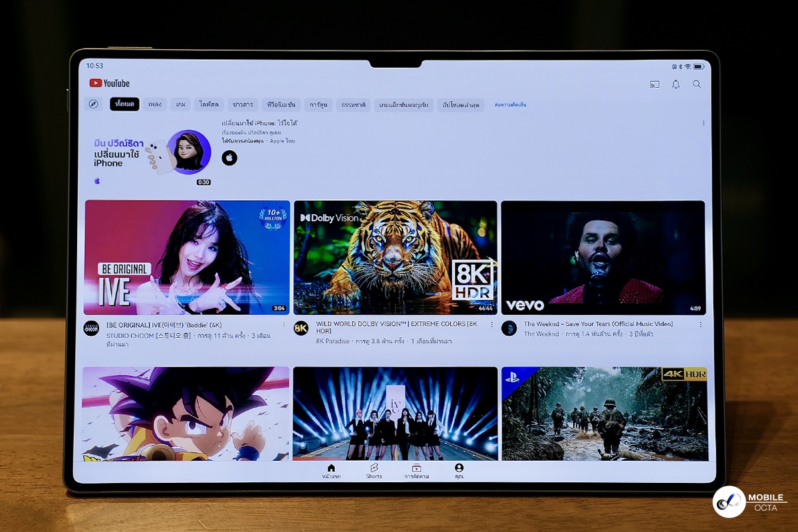Open the Subscriptions tab in bottom navigation
Image resolution: width=798 pixels, height=532 pixels.
416,471
